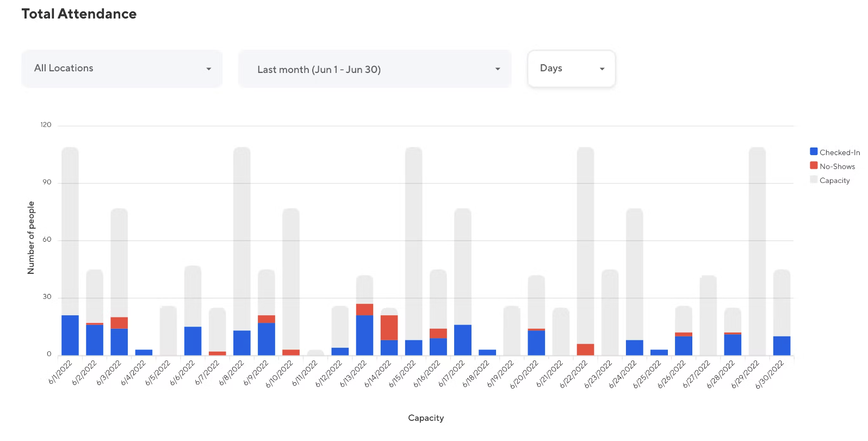This screenshot has height=441, width=868.
Task: Click the red no-shows segment on 6/14/2022
Action: point(389,327)
